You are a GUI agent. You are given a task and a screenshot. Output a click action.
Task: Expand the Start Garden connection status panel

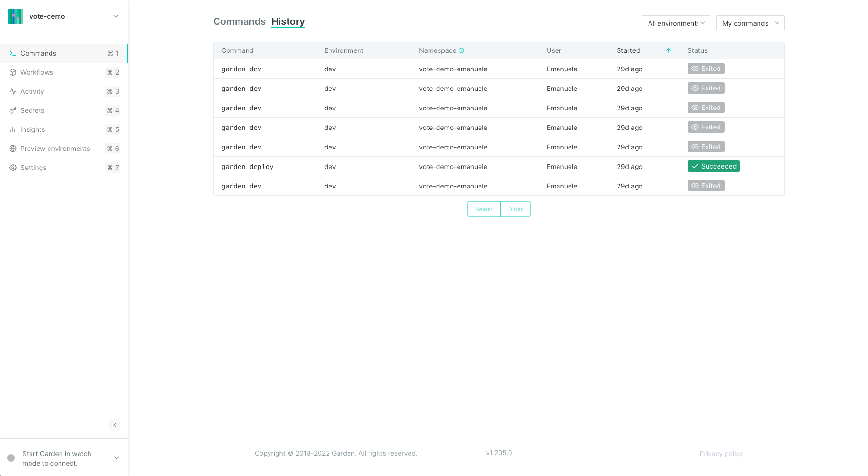point(117,458)
